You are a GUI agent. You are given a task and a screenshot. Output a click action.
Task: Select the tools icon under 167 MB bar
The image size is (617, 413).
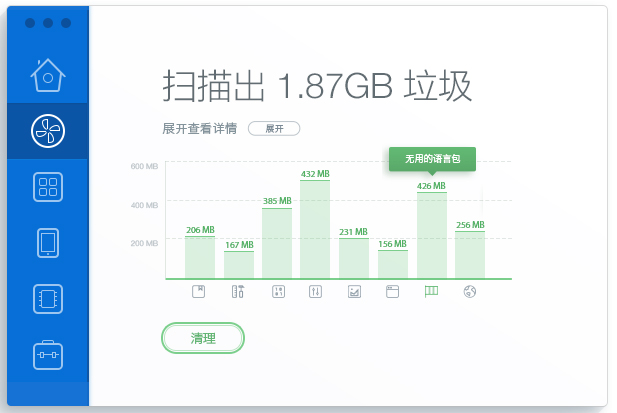pyautogui.click(x=238, y=292)
